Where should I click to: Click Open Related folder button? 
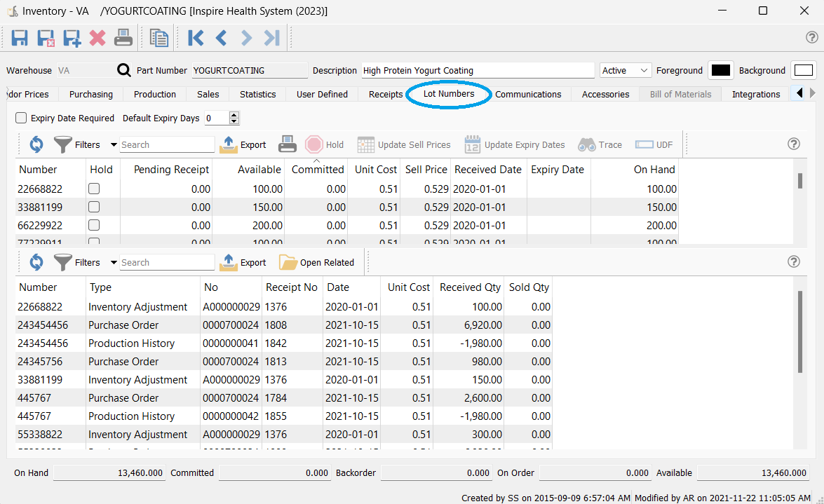pos(316,262)
